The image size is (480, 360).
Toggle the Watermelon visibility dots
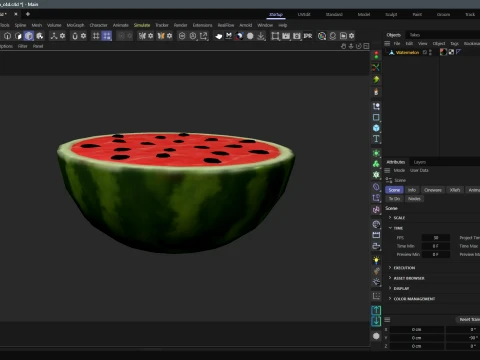click(x=430, y=52)
